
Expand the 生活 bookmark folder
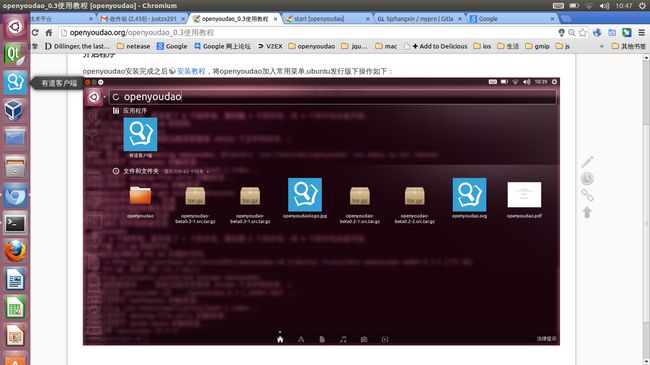point(508,46)
